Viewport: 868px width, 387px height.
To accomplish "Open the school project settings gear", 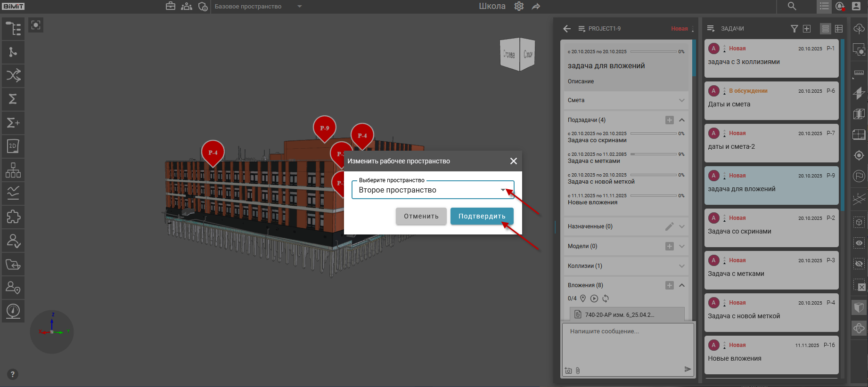I will point(519,7).
